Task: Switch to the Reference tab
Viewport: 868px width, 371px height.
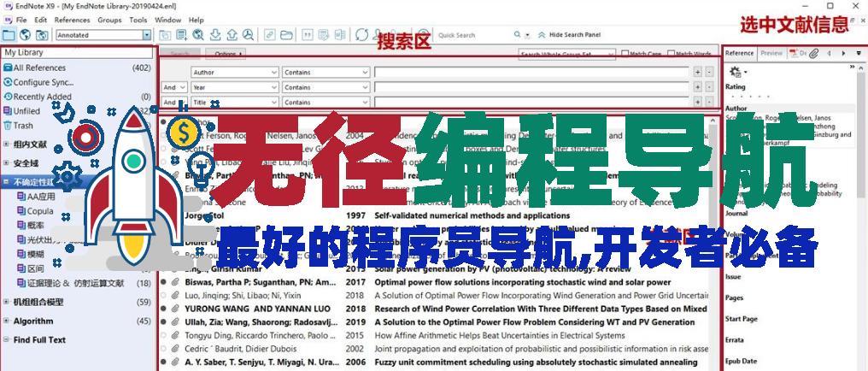Action: (x=740, y=53)
